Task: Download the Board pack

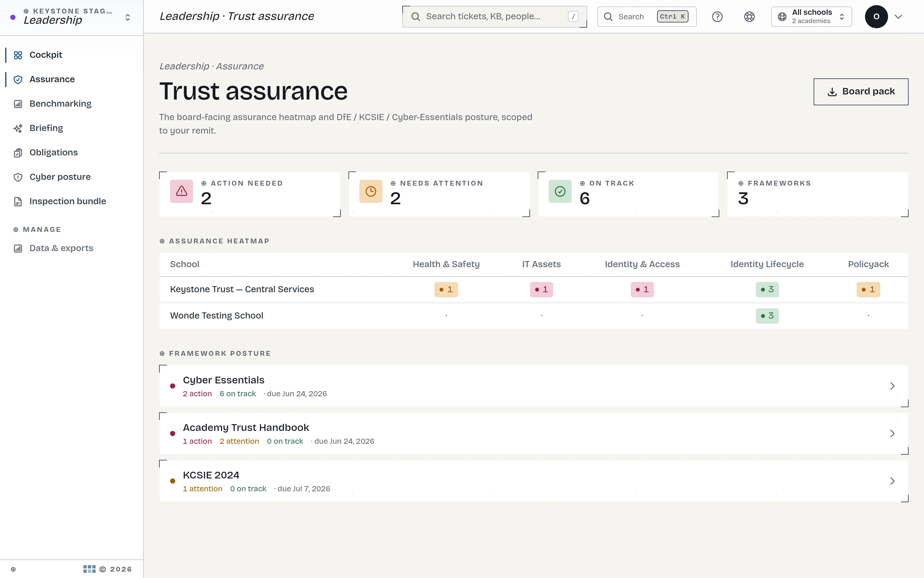Action: 860,92
